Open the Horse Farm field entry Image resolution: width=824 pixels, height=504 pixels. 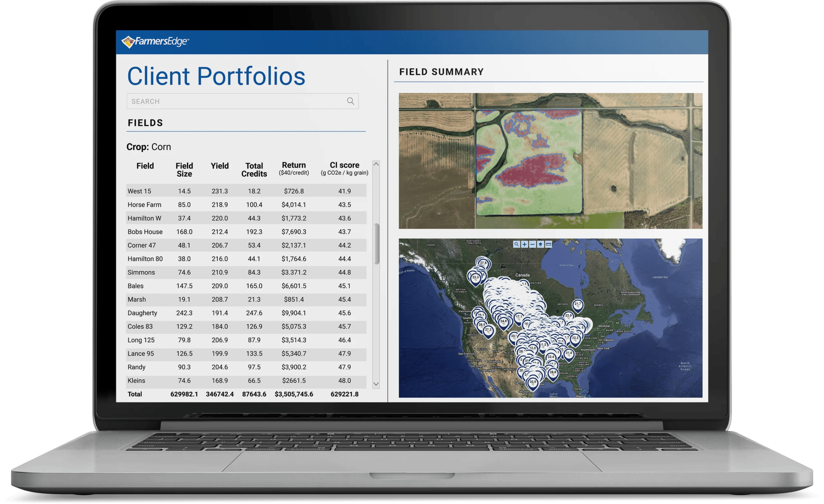coord(145,205)
